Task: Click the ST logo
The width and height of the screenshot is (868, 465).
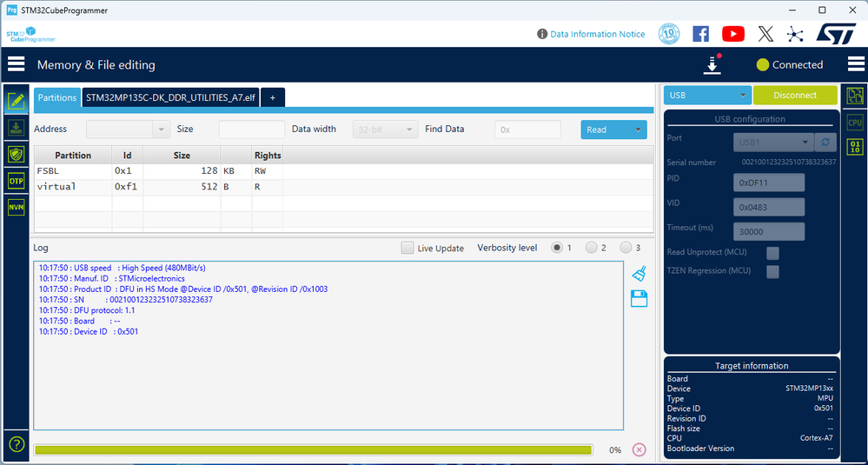Action: pos(837,34)
